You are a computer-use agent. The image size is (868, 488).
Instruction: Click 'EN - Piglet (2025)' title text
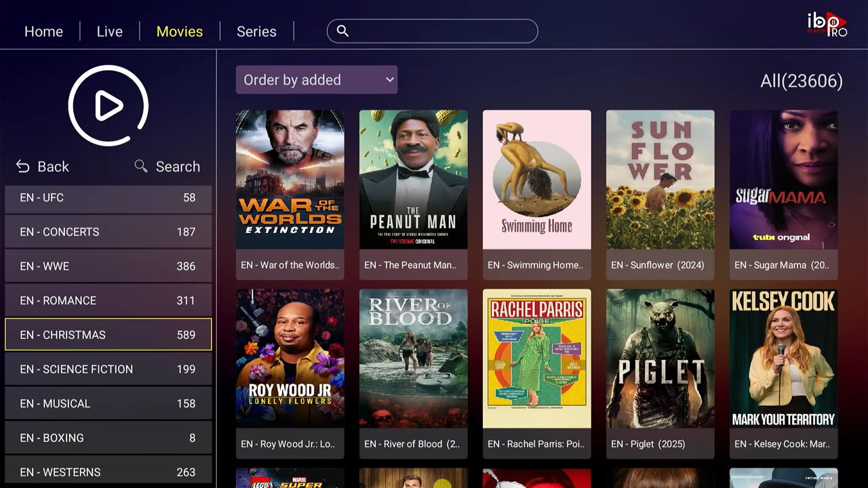(648, 444)
